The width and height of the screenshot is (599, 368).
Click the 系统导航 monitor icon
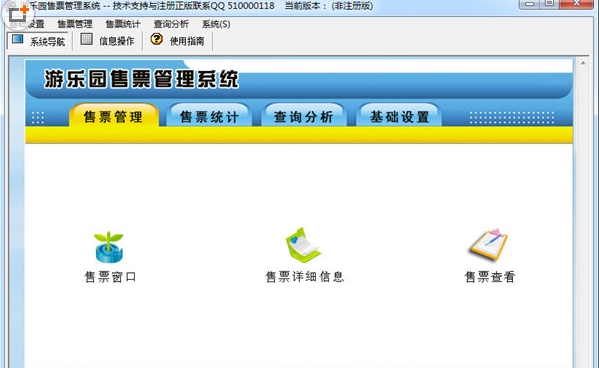tap(18, 39)
